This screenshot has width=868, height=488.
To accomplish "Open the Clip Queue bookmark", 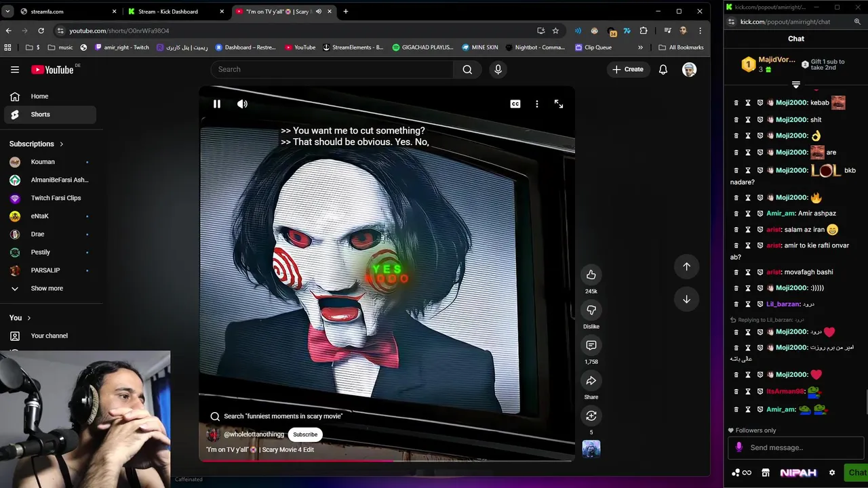I will pyautogui.click(x=593, y=47).
